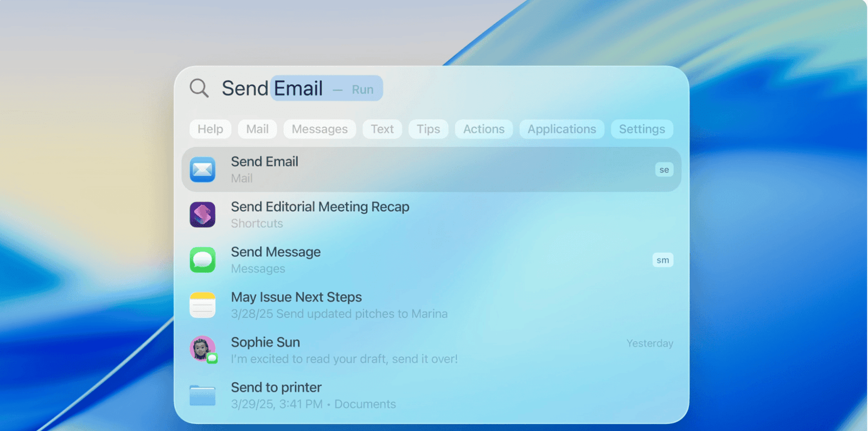Image resolution: width=868 pixels, height=431 pixels.
Task: Show only Applications results
Action: coord(561,129)
